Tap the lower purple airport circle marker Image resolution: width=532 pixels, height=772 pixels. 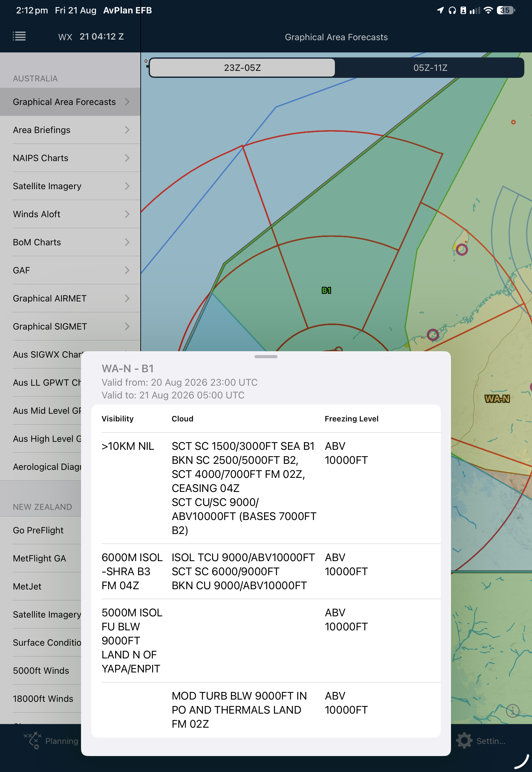point(433,334)
